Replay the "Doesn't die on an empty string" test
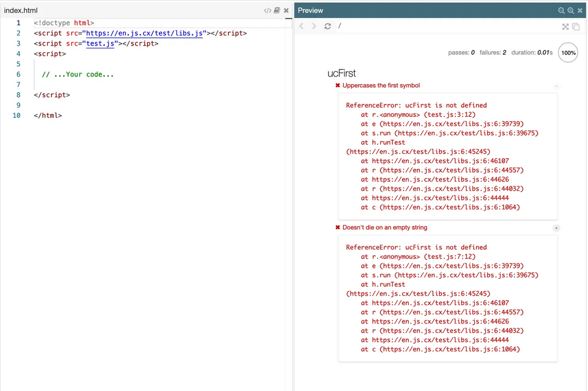This screenshot has width=588, height=391. [556, 228]
